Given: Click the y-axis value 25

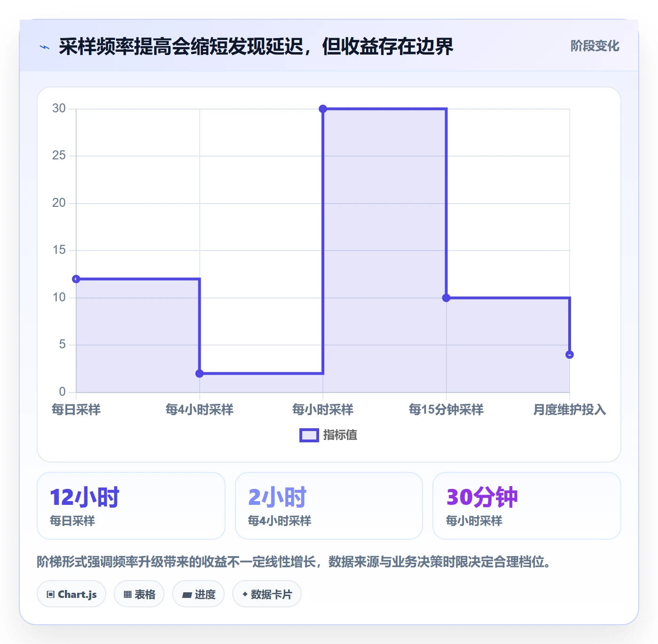Looking at the screenshot, I should (x=59, y=156).
